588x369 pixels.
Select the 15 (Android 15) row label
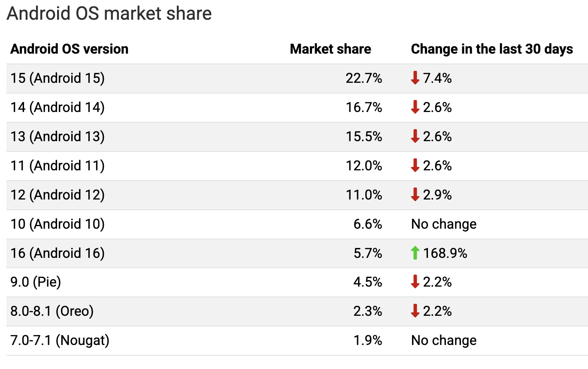tap(58, 78)
